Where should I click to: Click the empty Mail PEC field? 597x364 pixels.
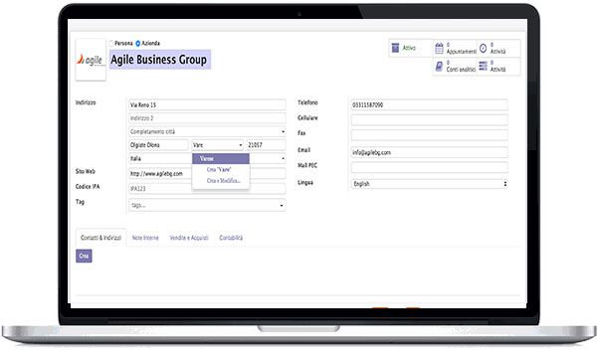pyautogui.click(x=429, y=167)
